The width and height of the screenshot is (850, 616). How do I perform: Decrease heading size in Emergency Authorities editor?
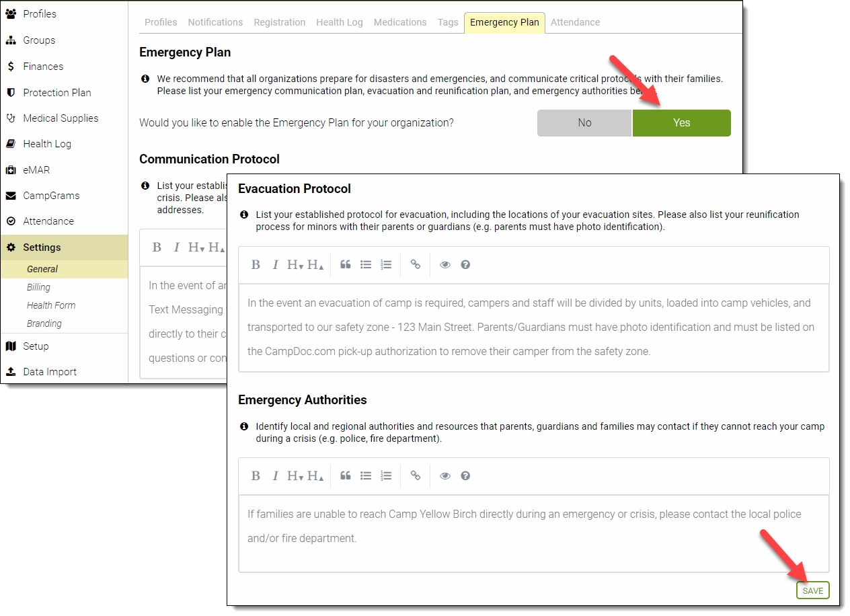(296, 476)
